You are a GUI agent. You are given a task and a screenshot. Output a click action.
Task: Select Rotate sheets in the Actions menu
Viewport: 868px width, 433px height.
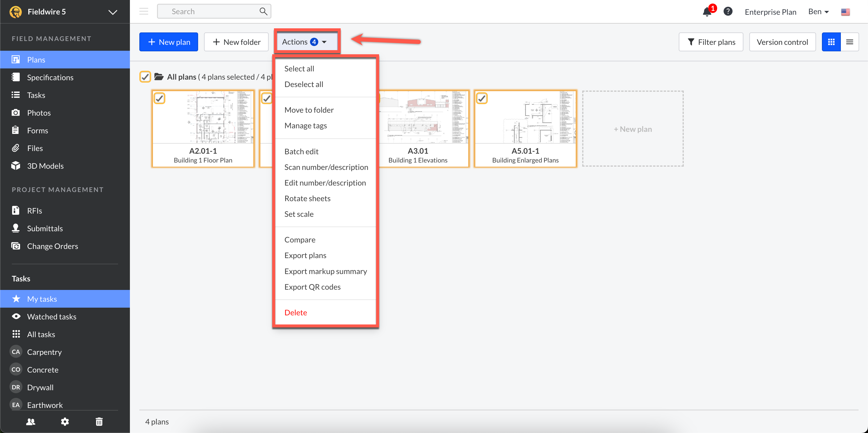(x=307, y=198)
